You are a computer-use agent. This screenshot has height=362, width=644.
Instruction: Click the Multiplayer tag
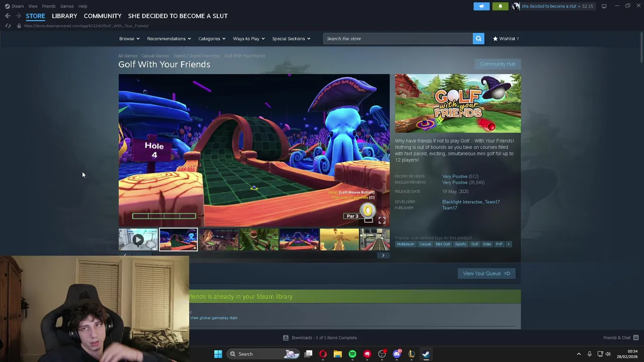click(406, 244)
